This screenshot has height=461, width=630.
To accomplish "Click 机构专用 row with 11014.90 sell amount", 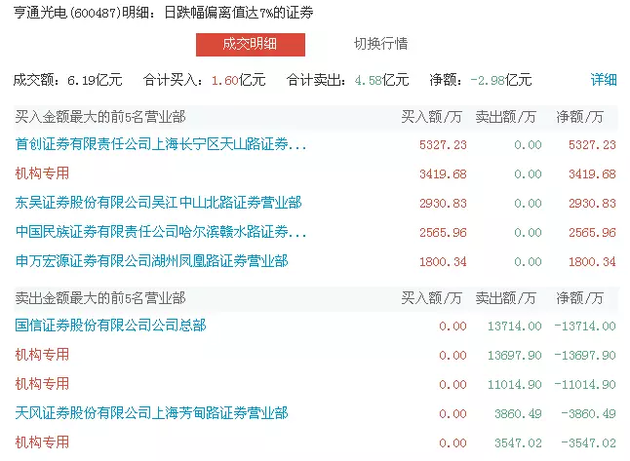I will (x=42, y=383).
